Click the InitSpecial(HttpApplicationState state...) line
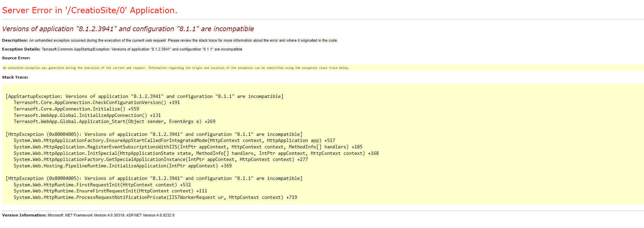644x228 pixels. (196, 153)
